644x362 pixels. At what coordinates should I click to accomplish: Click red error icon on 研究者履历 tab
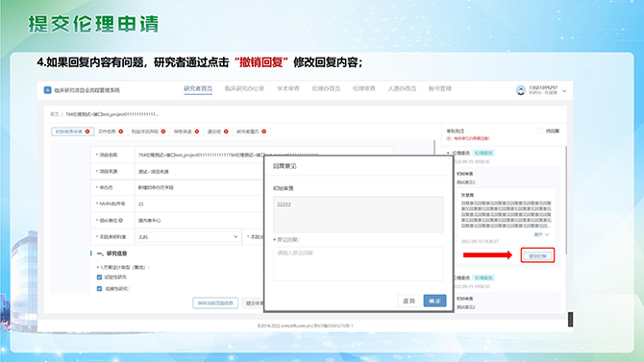click(264, 132)
